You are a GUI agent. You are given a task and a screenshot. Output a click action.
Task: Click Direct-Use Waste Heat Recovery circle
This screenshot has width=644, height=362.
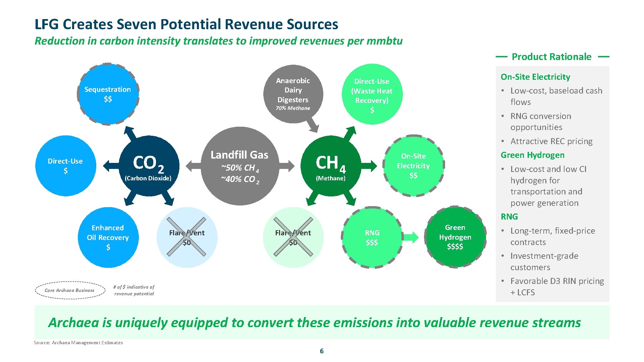coord(372,94)
